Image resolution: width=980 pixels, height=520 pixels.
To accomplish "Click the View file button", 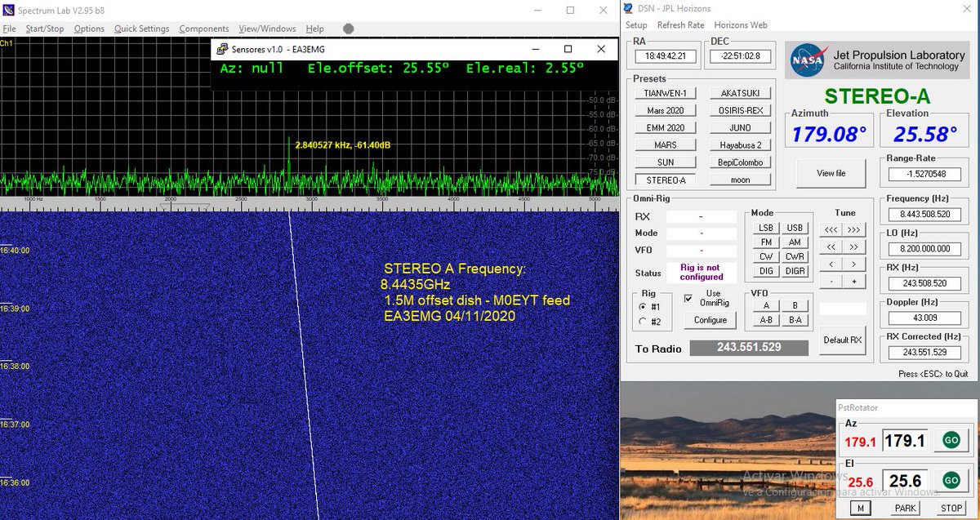I will tap(830, 172).
